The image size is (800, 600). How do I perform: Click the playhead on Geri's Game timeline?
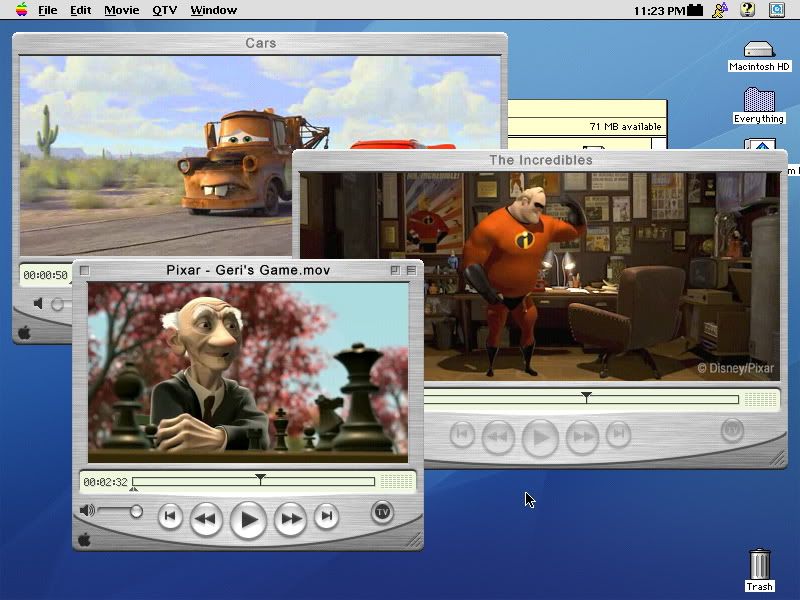point(260,479)
